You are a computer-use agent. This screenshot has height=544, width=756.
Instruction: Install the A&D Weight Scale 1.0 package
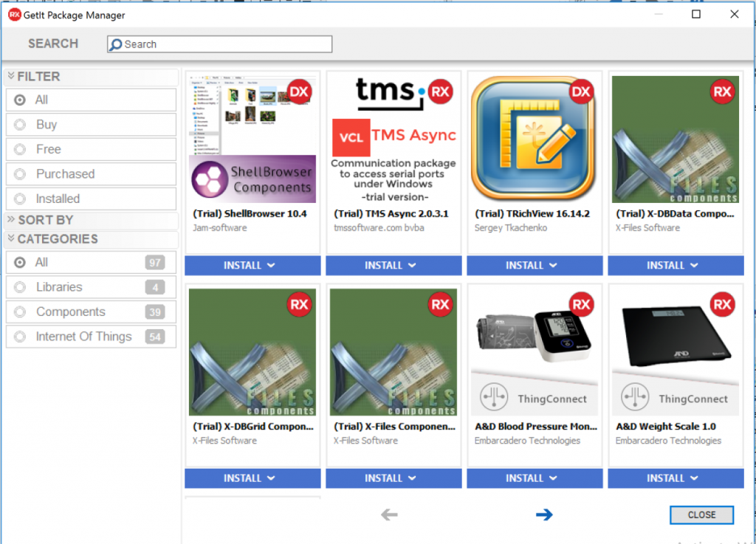(675, 478)
